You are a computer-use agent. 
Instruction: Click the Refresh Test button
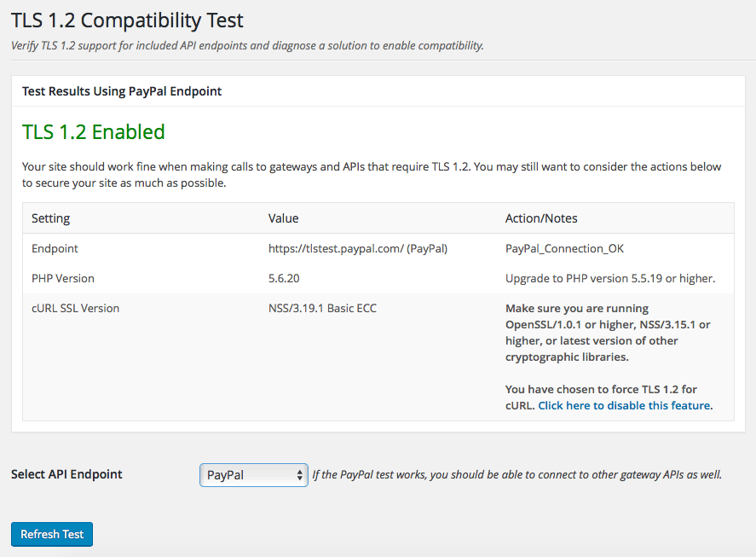tap(52, 534)
